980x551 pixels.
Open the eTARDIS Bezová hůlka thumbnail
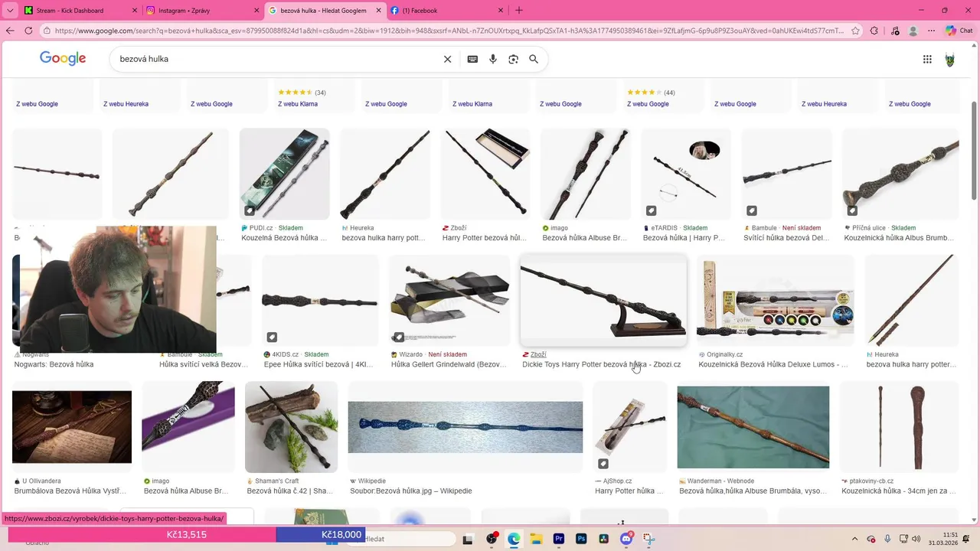(686, 174)
